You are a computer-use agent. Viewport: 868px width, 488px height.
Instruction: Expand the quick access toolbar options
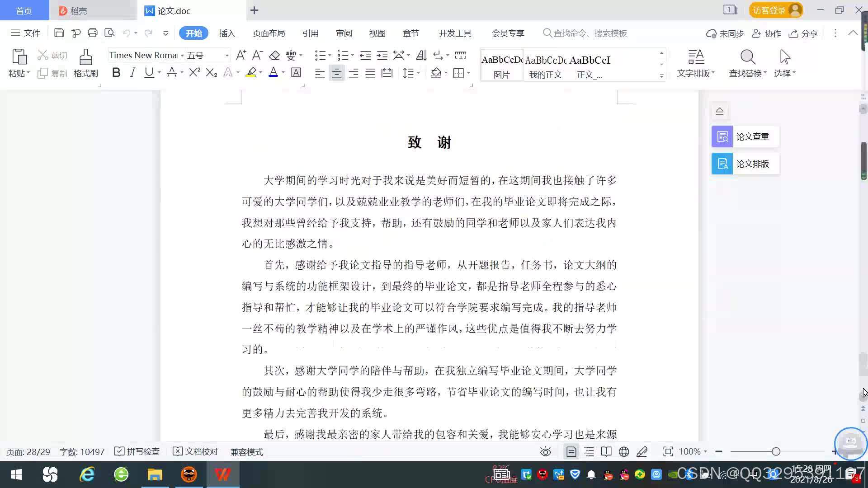pos(165,33)
